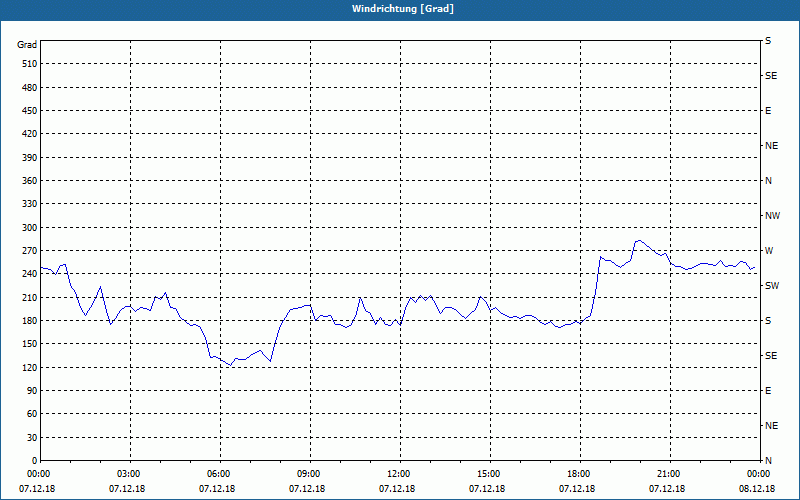
Task: Select the 12:00 time label
Action: tap(400, 474)
